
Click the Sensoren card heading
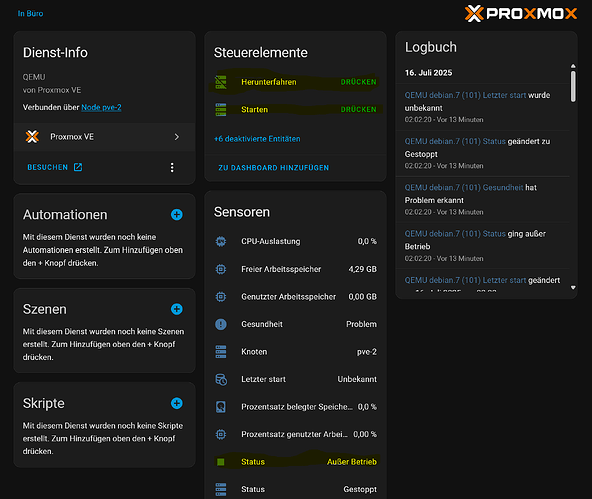click(x=242, y=212)
